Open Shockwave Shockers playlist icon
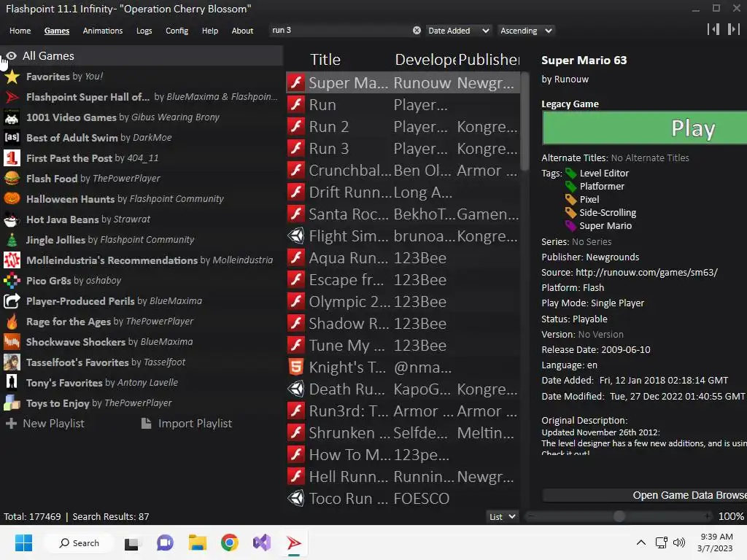The height and width of the screenshot is (560, 747). click(x=12, y=342)
